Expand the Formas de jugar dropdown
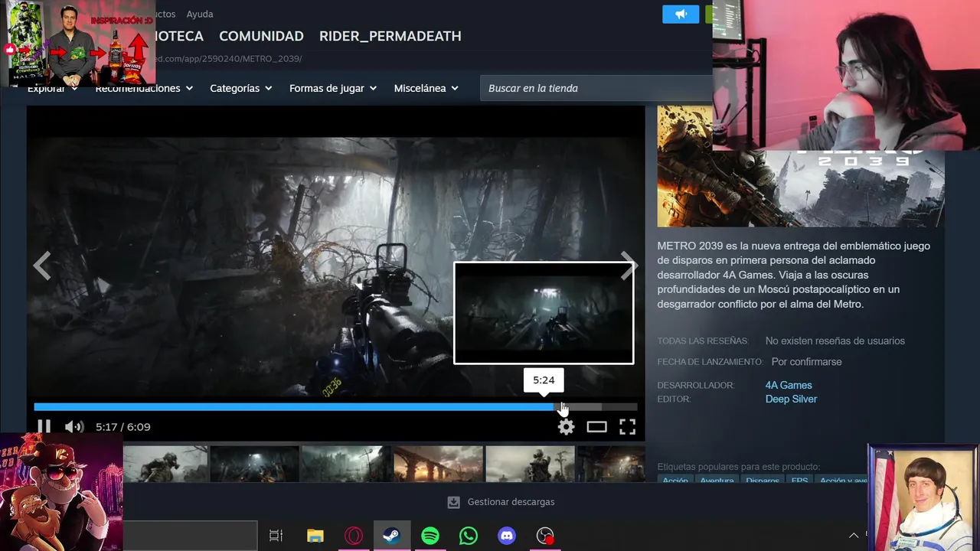This screenshot has height=551, width=980. click(333, 88)
